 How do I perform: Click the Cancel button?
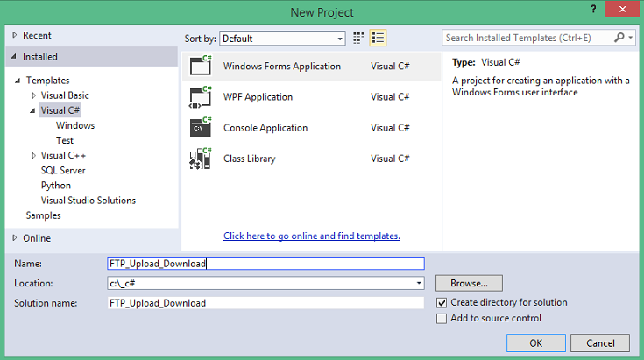tap(600, 342)
